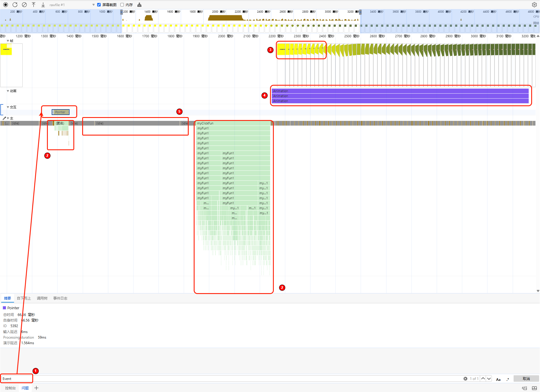Click the top myFun1 entry under myClickFun
This screenshot has width=540, height=392.
click(x=233, y=128)
